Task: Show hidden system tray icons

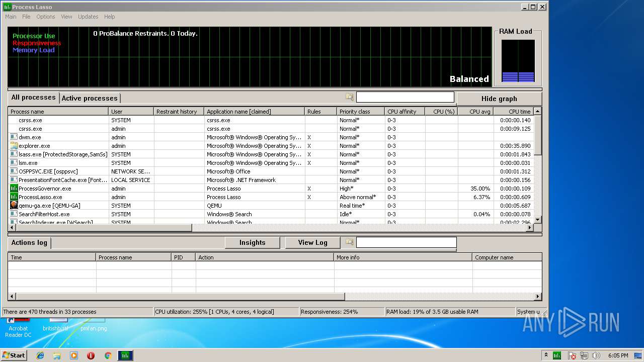Action: tap(546, 355)
